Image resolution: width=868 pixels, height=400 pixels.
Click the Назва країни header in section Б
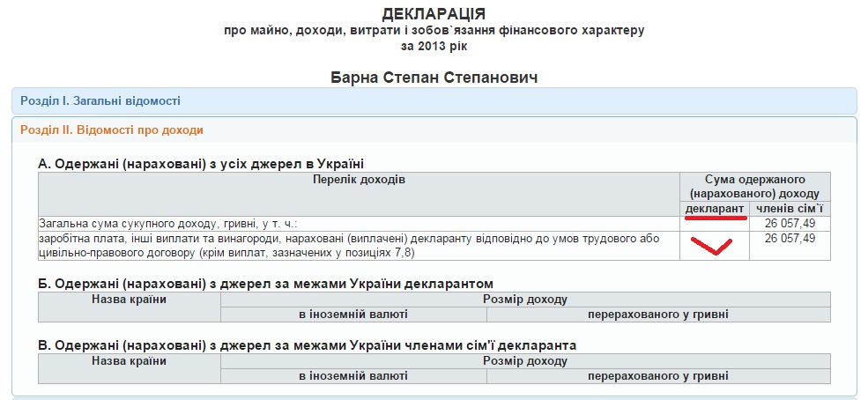coord(129,300)
